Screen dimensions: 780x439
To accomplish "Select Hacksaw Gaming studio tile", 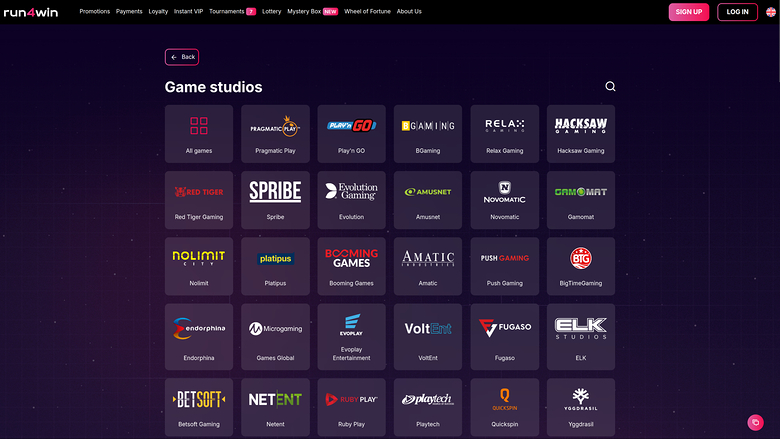I will [x=581, y=134].
